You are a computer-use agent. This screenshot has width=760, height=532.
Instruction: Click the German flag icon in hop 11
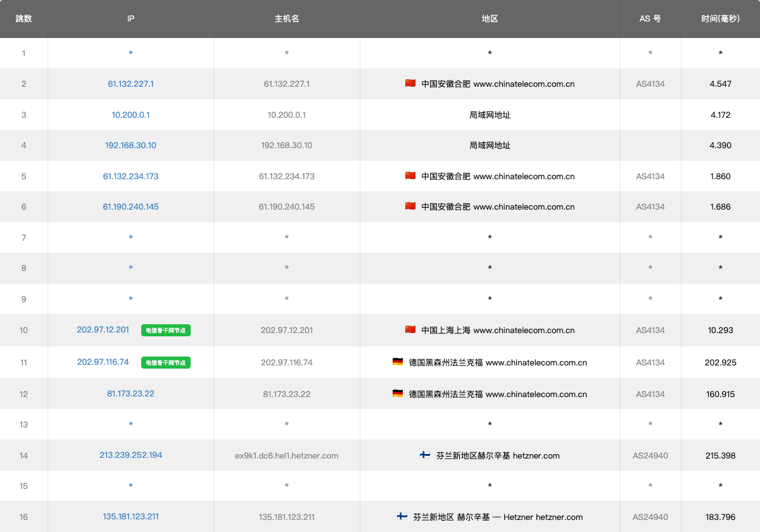[x=398, y=362]
